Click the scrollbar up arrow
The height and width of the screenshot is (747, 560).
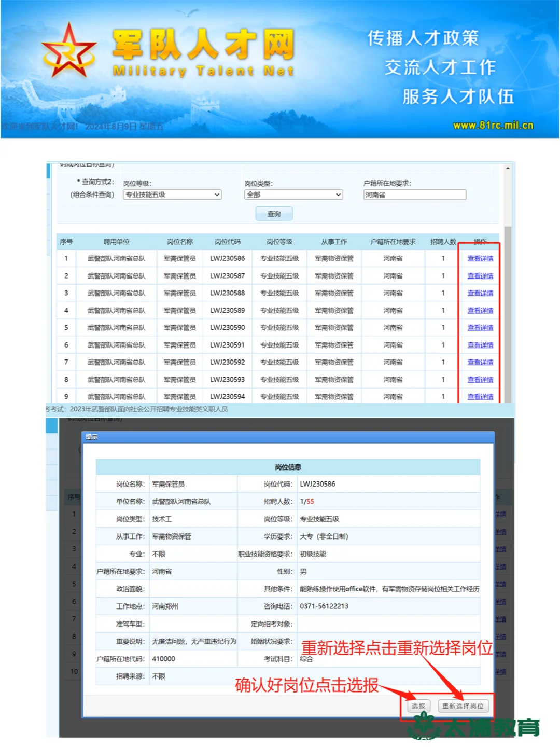(508, 168)
